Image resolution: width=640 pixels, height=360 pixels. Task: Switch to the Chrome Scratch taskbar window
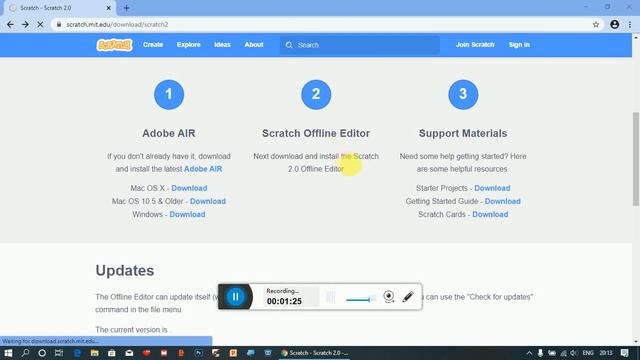tap(315, 353)
